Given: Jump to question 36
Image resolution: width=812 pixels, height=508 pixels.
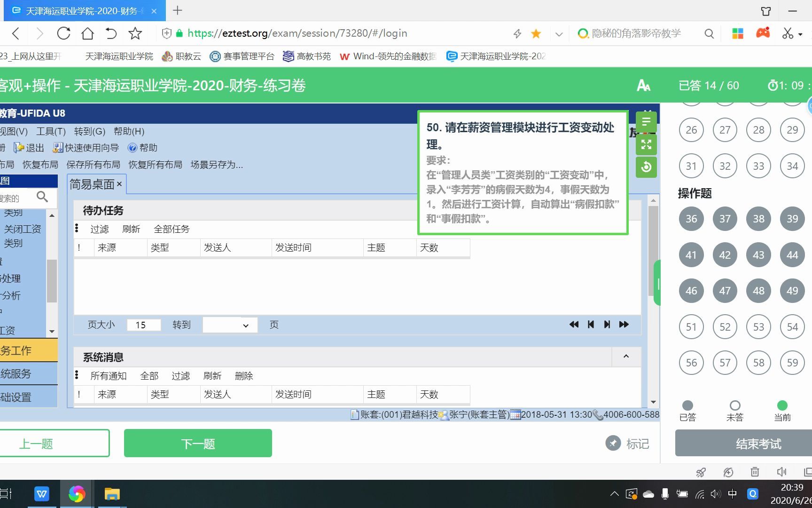Looking at the screenshot, I should click(x=691, y=219).
